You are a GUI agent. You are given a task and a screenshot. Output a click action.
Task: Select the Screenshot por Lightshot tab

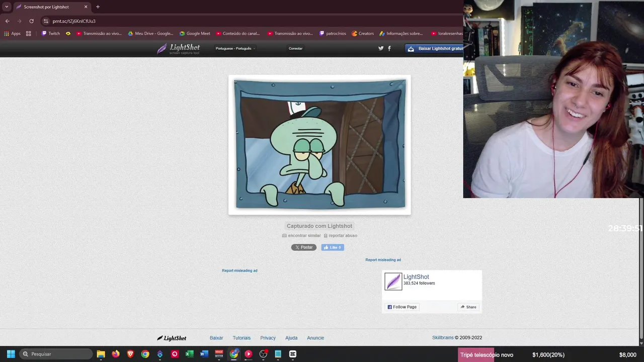[52, 7]
